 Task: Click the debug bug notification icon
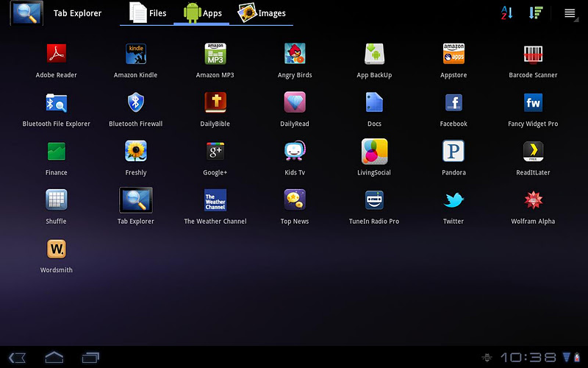(x=487, y=357)
